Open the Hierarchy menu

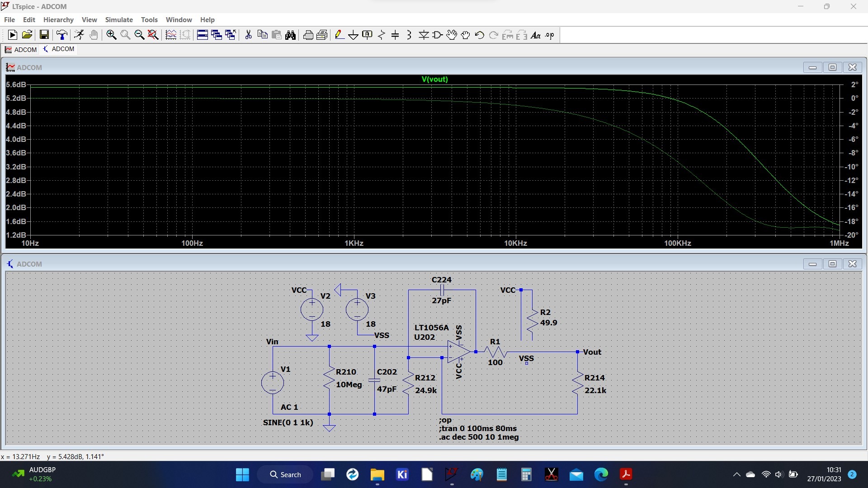point(58,19)
